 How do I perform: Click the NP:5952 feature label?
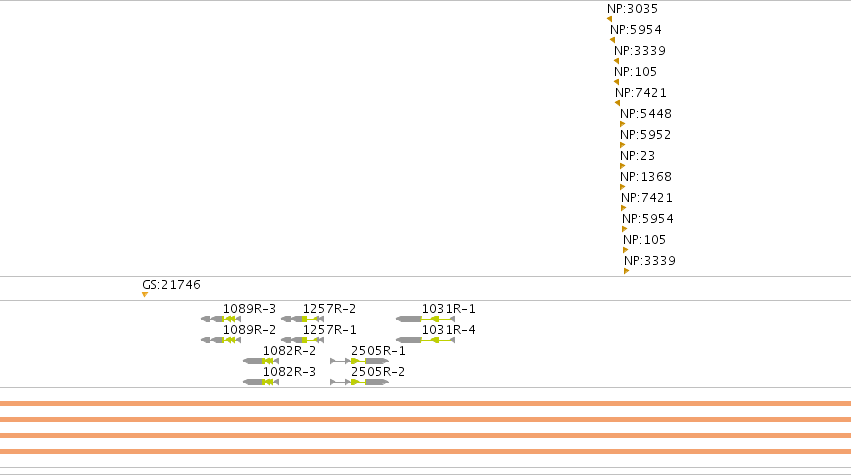click(x=645, y=135)
